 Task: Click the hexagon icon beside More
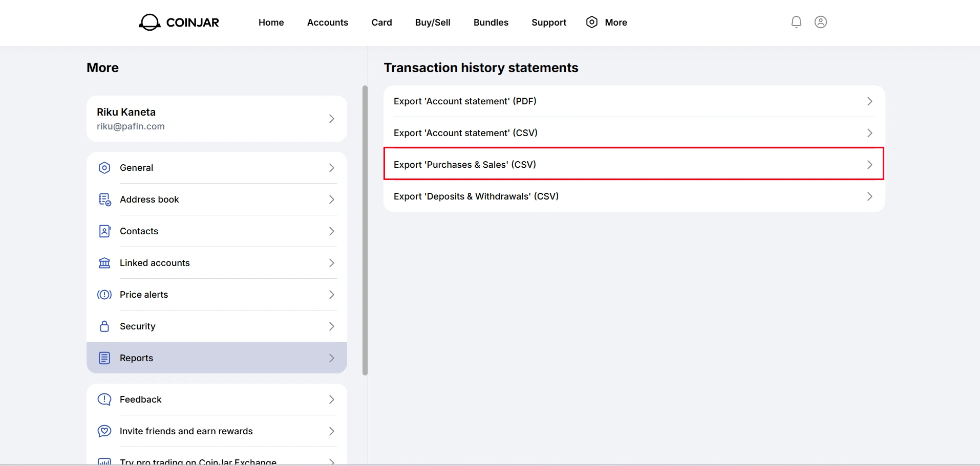(592, 22)
